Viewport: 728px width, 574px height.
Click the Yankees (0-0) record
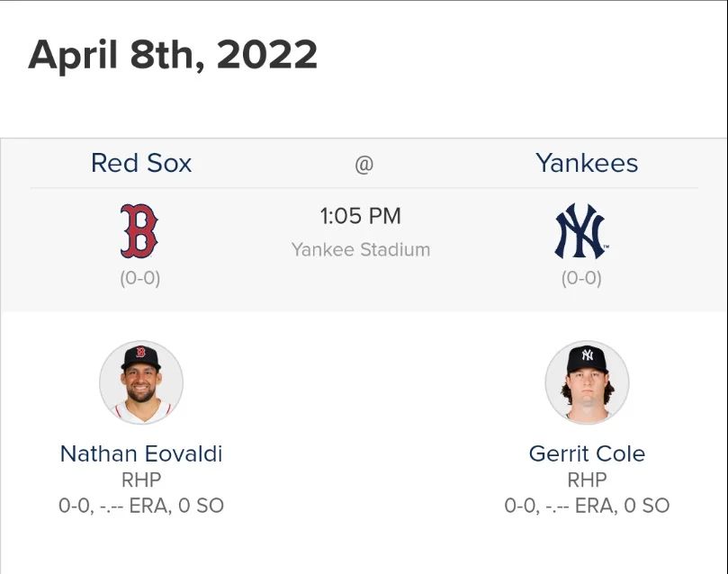581,278
